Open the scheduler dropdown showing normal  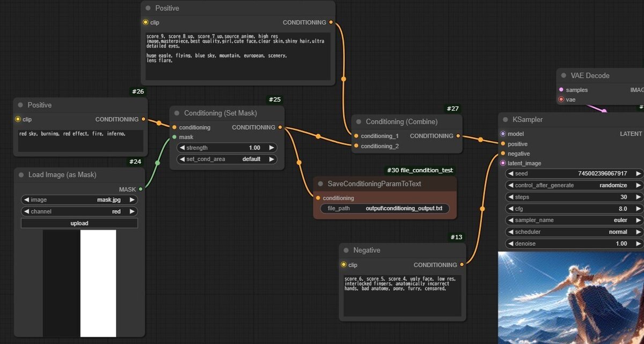point(572,232)
